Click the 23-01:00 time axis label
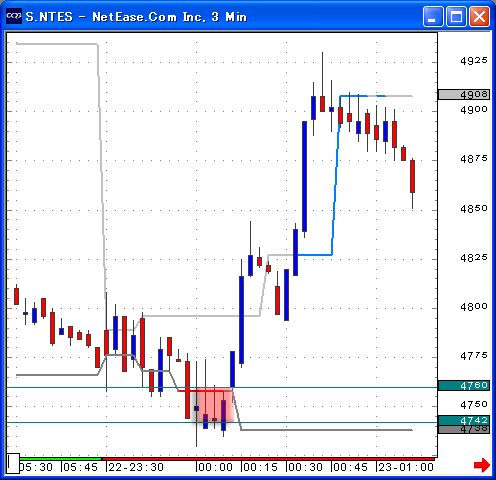This screenshot has height=480, width=496. coord(406,467)
